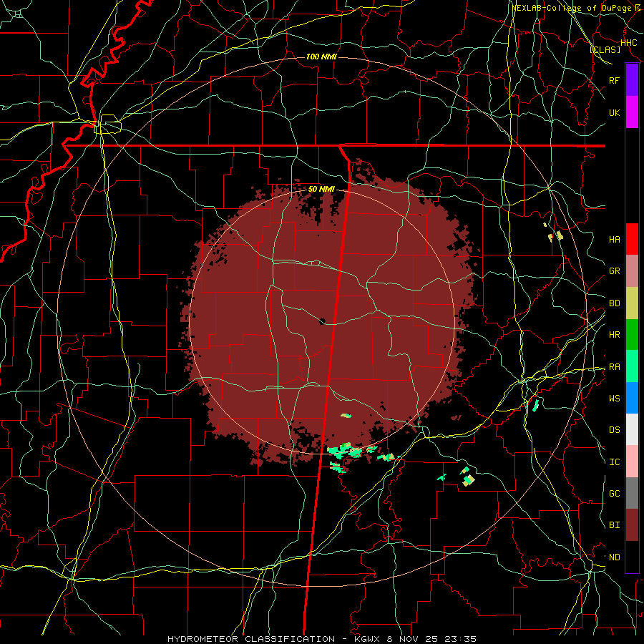644x644 pixels.
Task: Click the GR pink-brown legend swatch
Action: 632,271
